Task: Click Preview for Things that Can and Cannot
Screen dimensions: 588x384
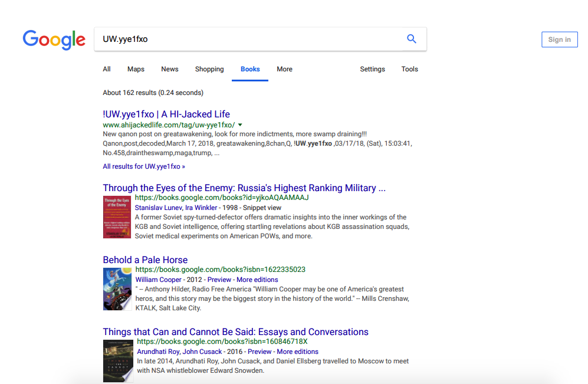Action: tap(259, 352)
